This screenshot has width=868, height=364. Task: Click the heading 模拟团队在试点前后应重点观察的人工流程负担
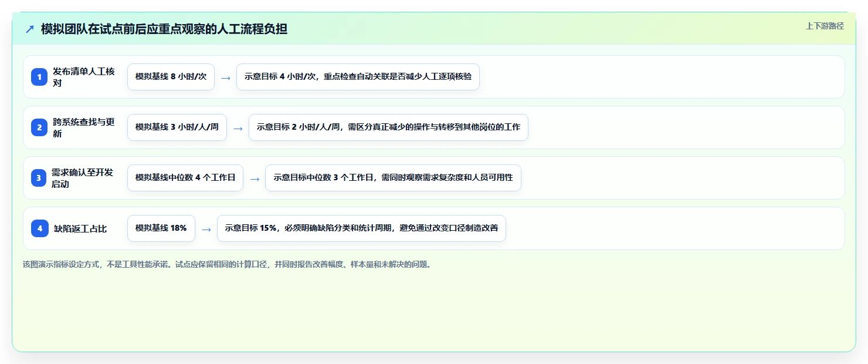(164, 29)
